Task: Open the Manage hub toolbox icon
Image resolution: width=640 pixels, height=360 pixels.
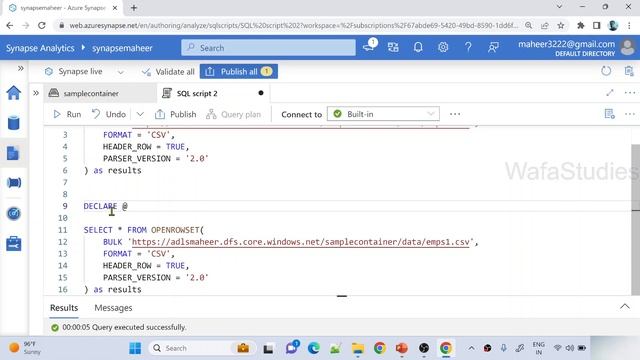Action: [13, 244]
